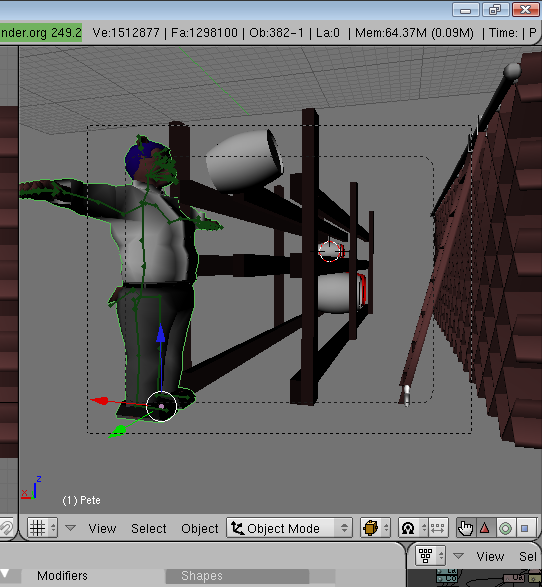Collapse the 3D view header menus triangle

70,528
